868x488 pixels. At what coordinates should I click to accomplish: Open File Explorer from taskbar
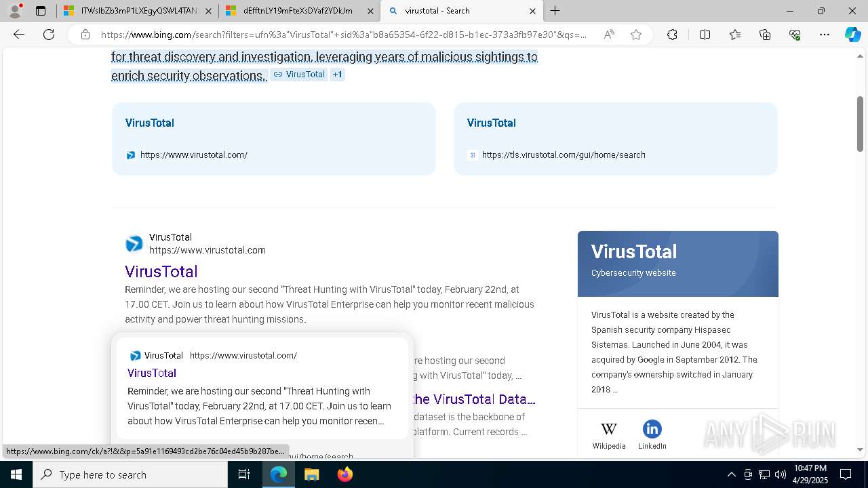point(311,474)
